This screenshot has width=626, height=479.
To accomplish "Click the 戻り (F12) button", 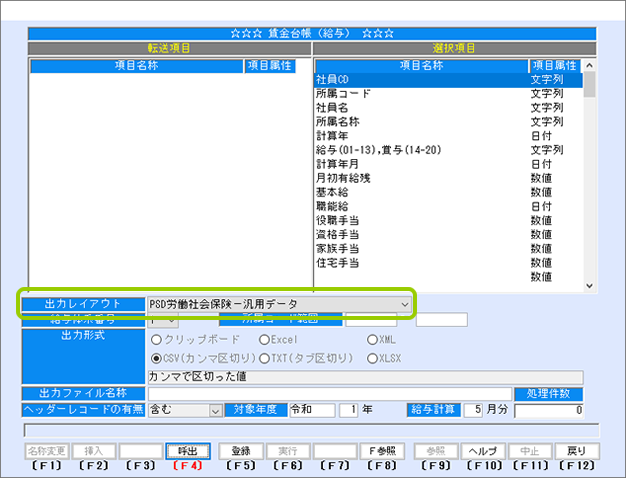I will click(x=576, y=451).
